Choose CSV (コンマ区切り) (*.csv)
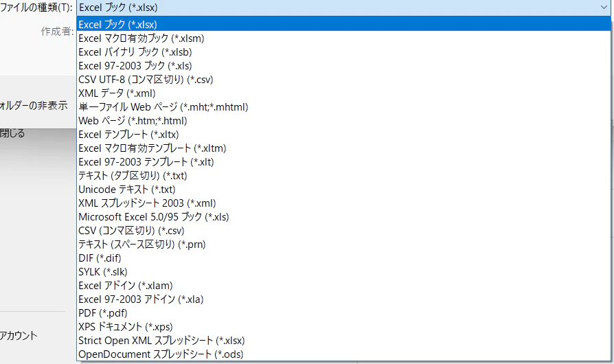The image size is (614, 364). pyautogui.click(x=343, y=231)
